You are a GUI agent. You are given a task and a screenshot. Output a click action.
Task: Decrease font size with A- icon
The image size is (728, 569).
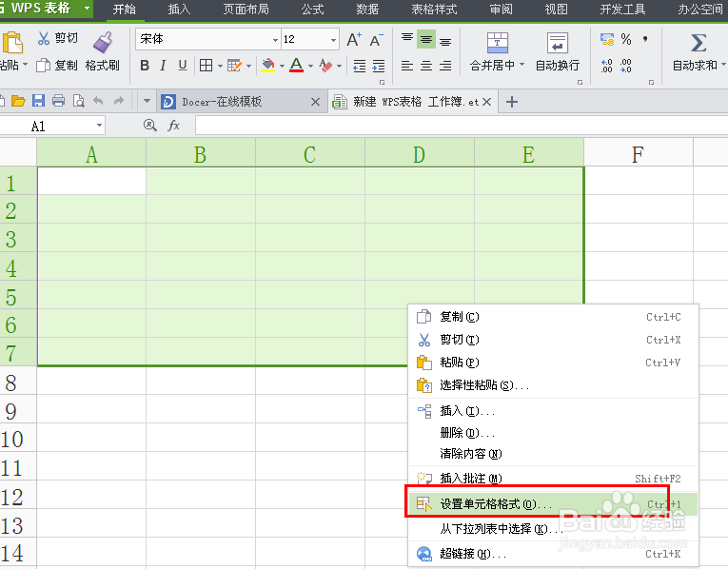[x=377, y=40]
